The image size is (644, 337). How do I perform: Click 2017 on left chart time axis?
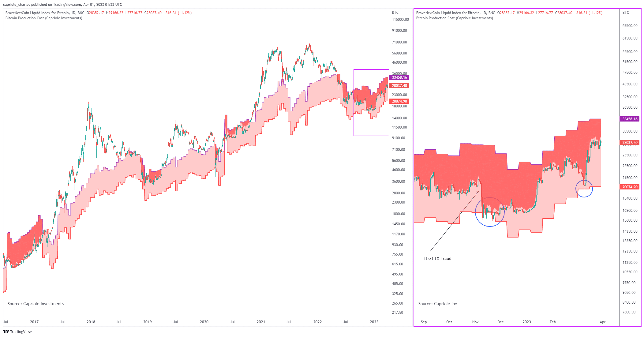coord(34,322)
